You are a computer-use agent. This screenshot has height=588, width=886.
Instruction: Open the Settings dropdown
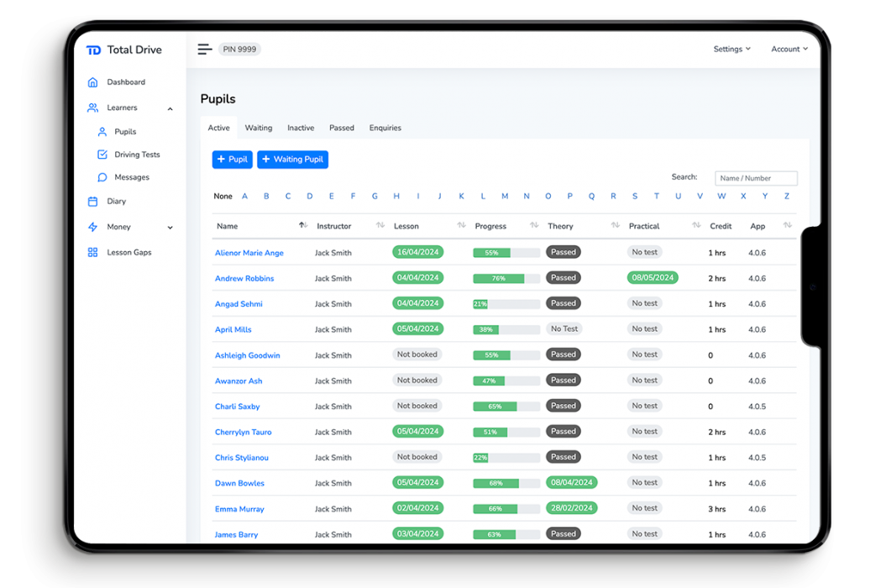coord(731,48)
